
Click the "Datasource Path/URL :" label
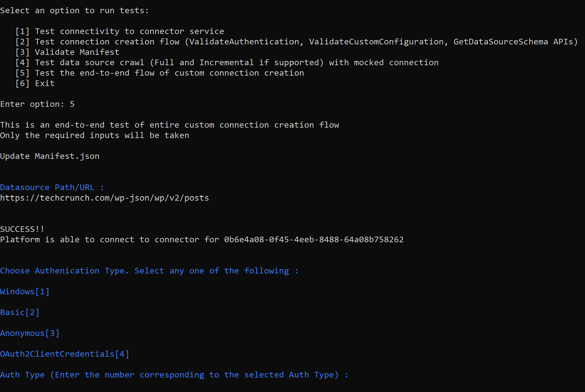click(52, 187)
